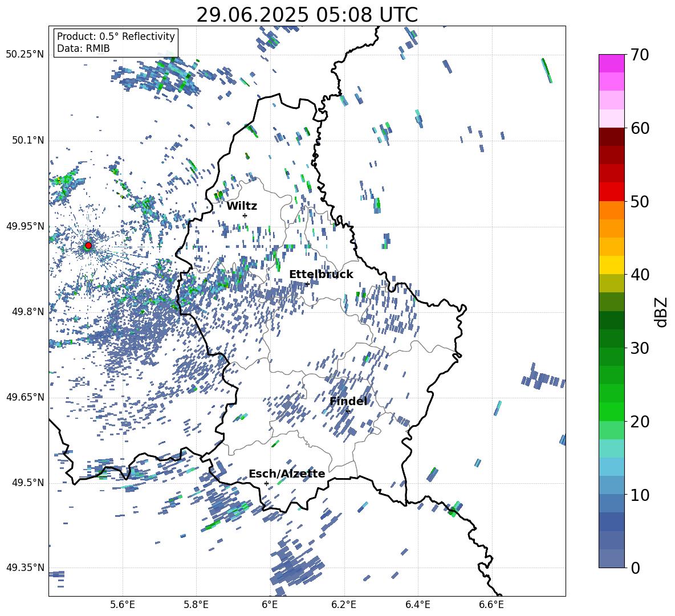Click the 6.4°E longitude label
Image resolution: width=675 pixels, height=616 pixels.
[417, 605]
